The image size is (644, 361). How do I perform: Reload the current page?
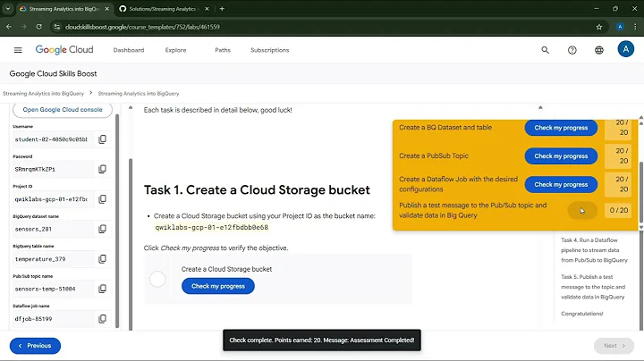[38, 27]
